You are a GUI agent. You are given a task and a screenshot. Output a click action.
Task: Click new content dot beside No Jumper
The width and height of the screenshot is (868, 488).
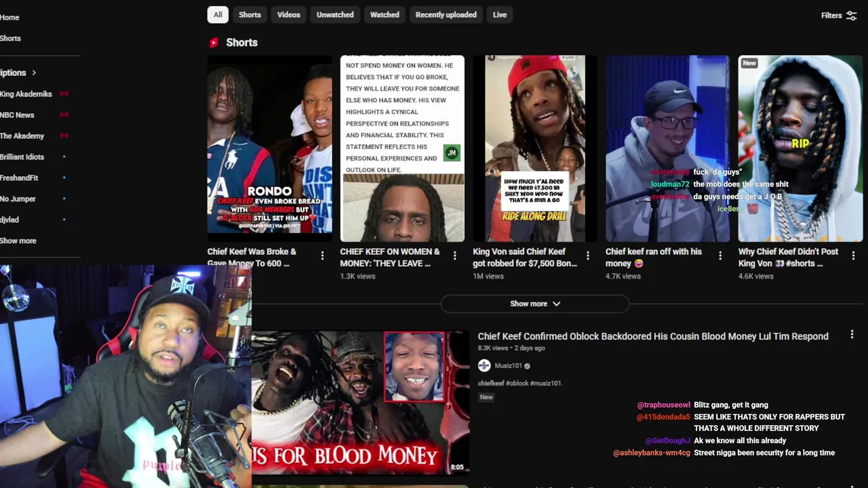click(x=64, y=199)
